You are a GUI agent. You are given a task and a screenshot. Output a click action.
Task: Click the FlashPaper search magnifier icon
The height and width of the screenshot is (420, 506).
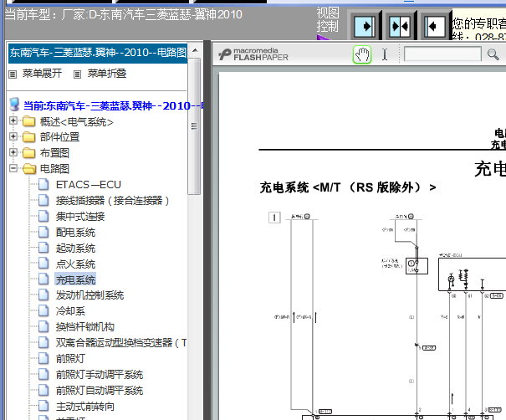pyautogui.click(x=493, y=54)
